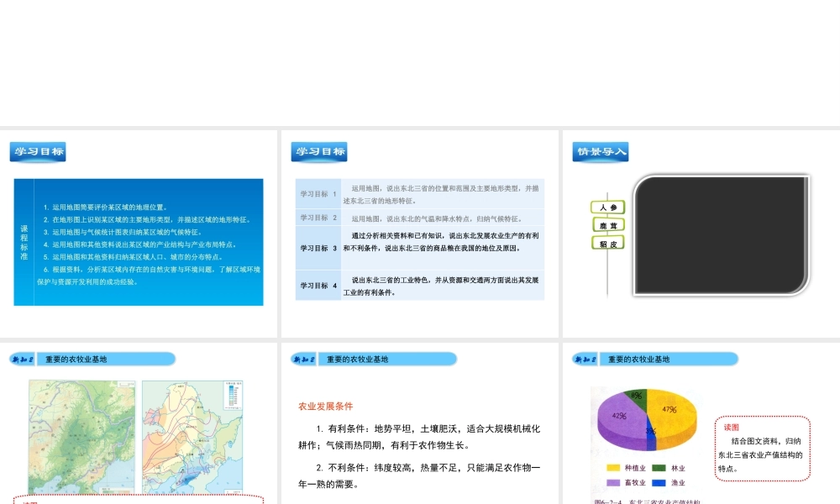
Task: Click the 学习目标 badge above the blue 课程标准 box
Action: tap(38, 152)
